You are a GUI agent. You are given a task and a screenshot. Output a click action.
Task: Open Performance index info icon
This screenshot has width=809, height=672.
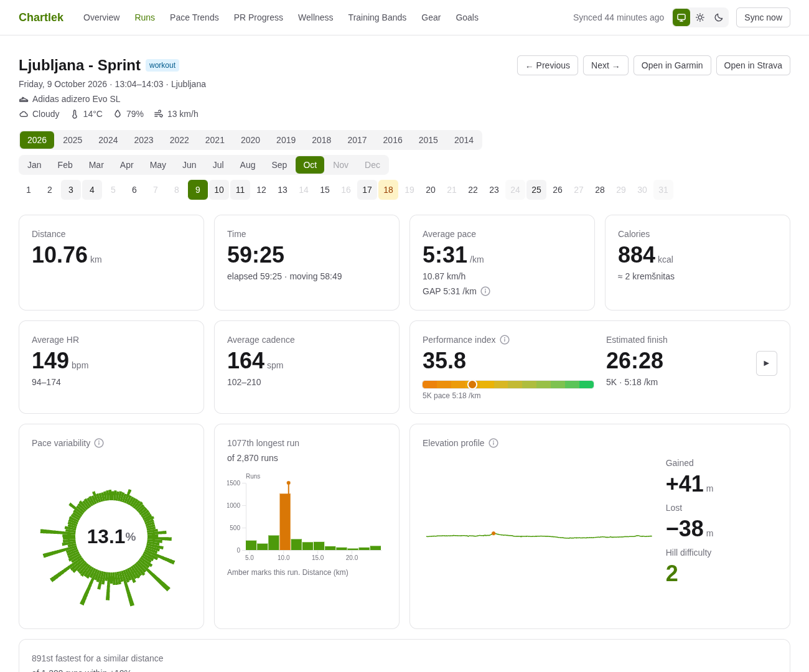(505, 340)
